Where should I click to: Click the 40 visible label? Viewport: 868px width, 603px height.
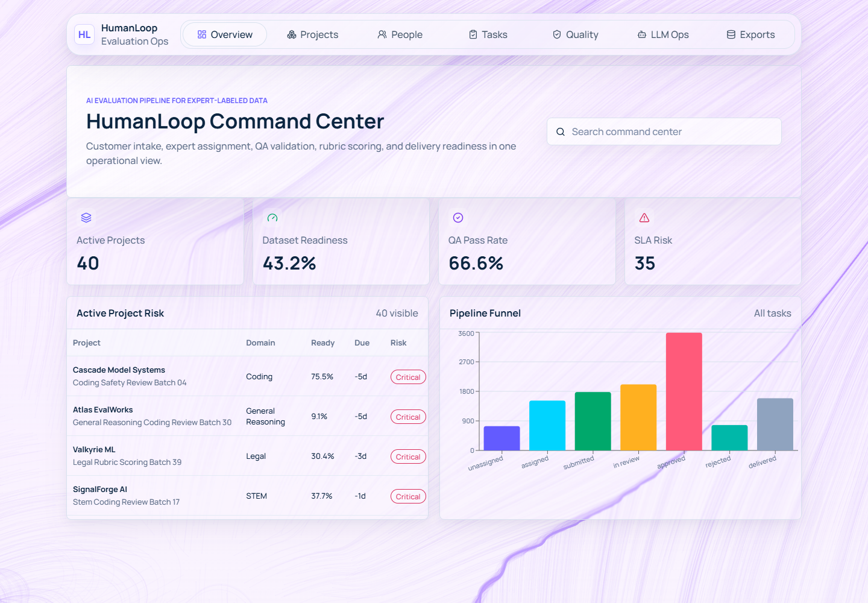click(397, 313)
